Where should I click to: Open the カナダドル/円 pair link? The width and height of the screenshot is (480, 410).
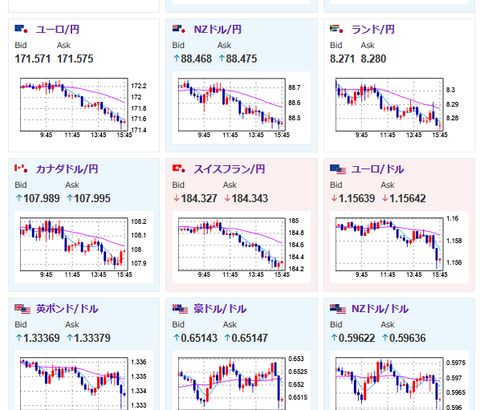tap(67, 169)
